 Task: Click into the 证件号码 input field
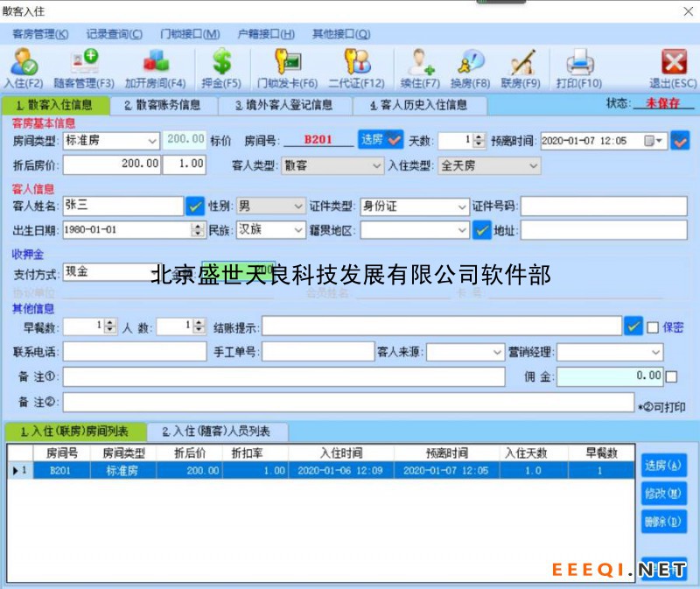pos(604,207)
